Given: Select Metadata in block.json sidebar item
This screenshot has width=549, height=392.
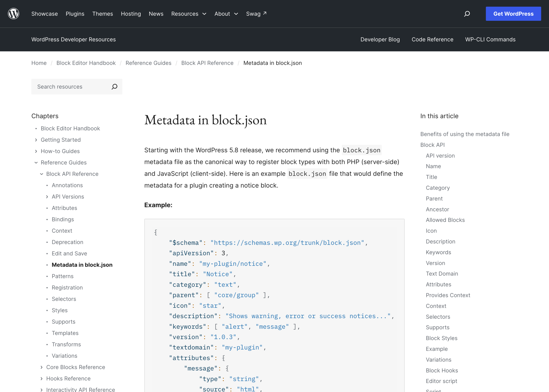Looking at the screenshot, I should pos(82,265).
